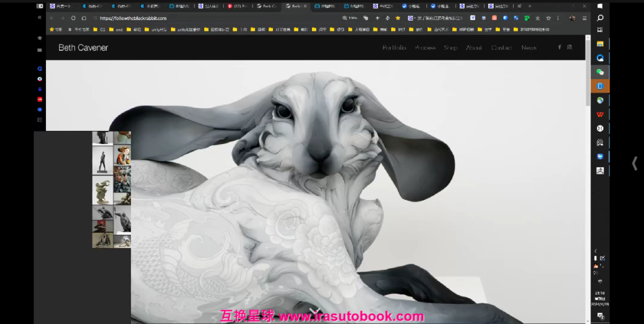The image size is (644, 324).
Task: Click the Beth Cavener site title
Action: (x=84, y=48)
